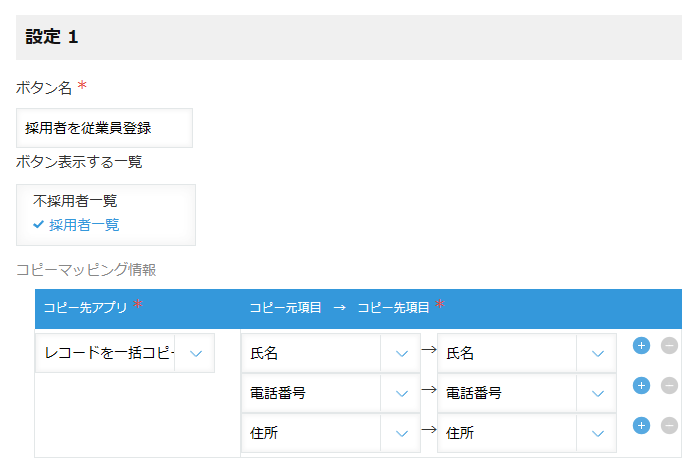This screenshot has height=474, width=682.
Task: Open the コピー先アプリ dropdown
Action: point(125,353)
